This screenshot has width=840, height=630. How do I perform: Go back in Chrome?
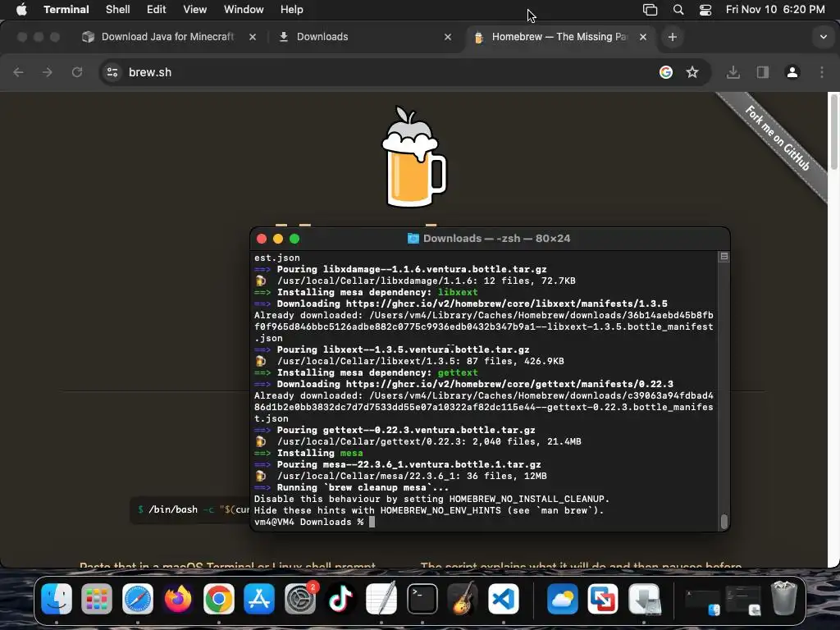click(x=18, y=72)
